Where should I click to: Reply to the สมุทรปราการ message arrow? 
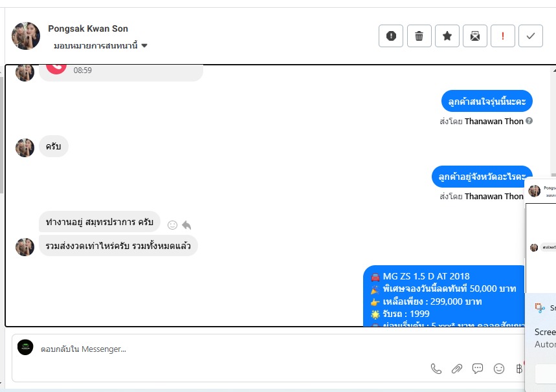pos(186,225)
